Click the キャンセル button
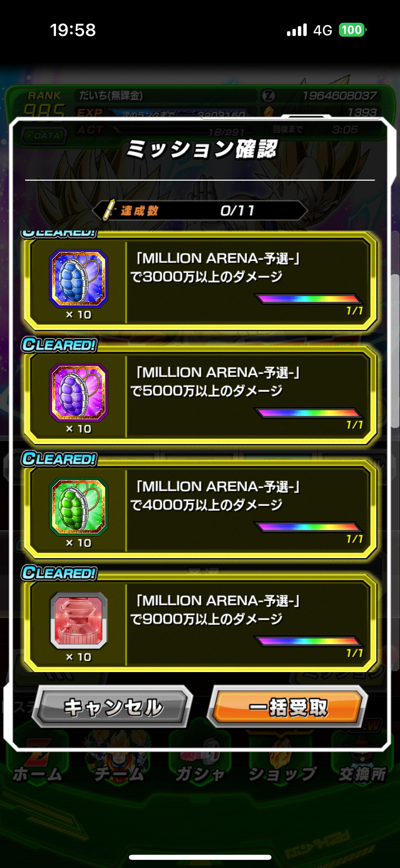 coord(113,707)
